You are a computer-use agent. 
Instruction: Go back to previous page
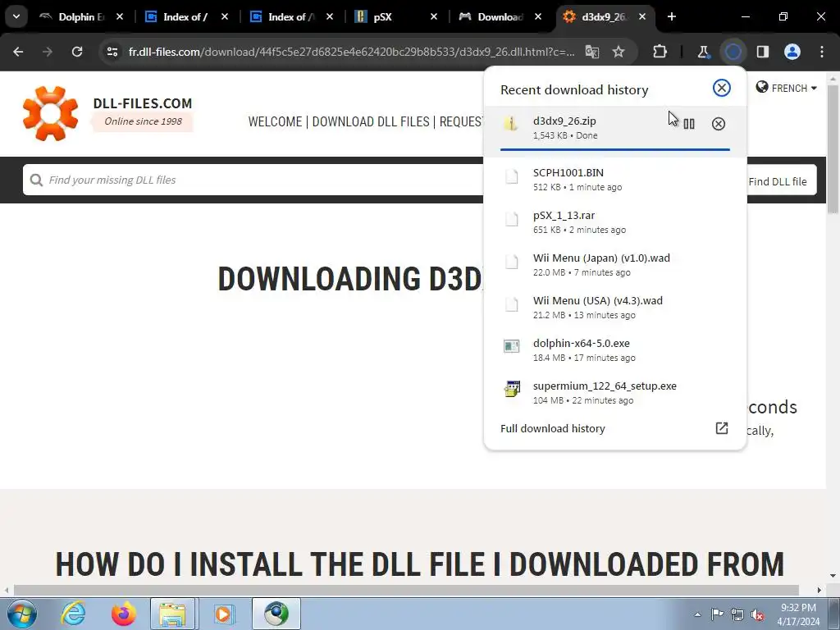click(18, 52)
